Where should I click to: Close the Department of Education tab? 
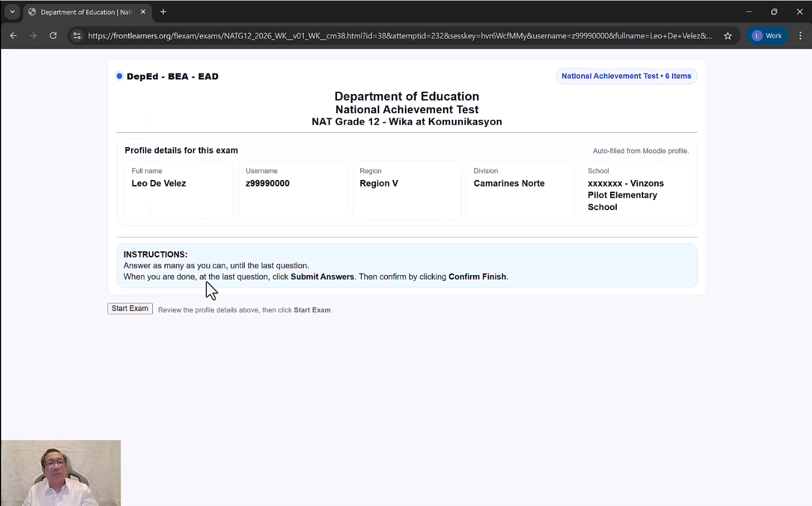(143, 12)
